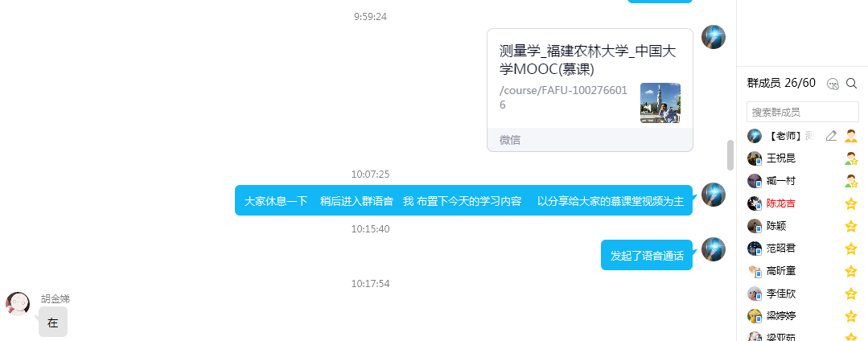Click the star badge beside 李佳欣
This screenshot has width=868, height=341.
(851, 294)
